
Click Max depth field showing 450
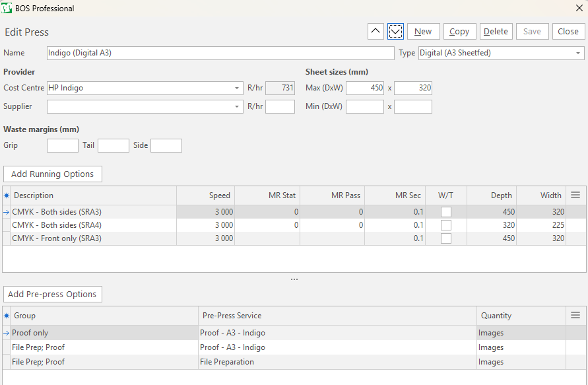click(365, 88)
